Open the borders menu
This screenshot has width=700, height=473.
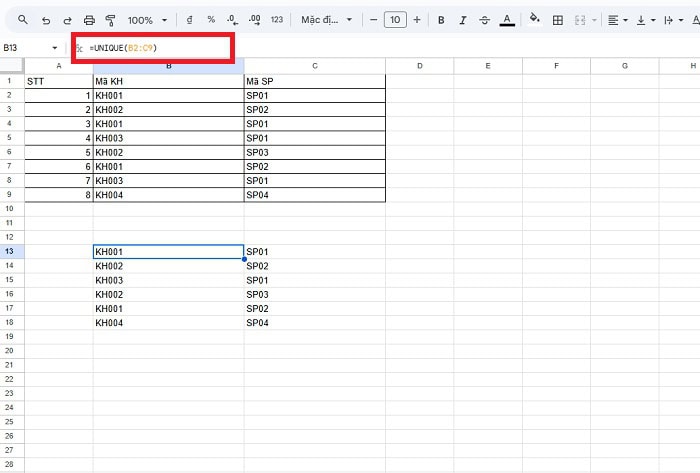(x=558, y=20)
